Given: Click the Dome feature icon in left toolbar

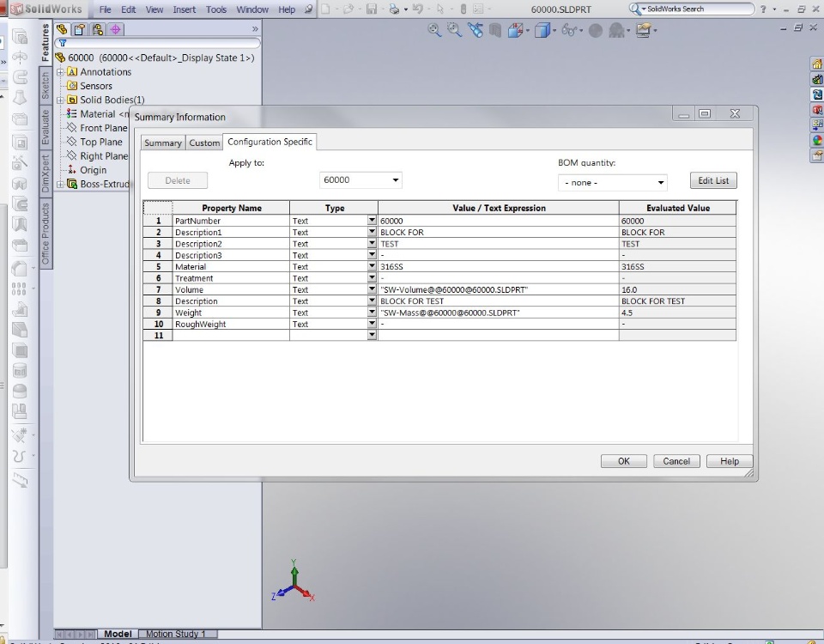Looking at the screenshot, I should 20,392.
